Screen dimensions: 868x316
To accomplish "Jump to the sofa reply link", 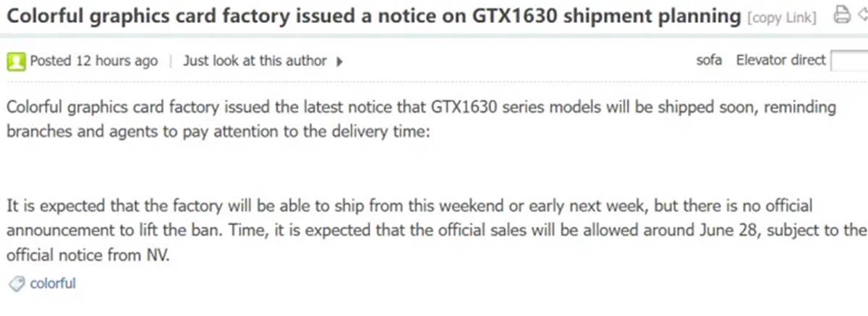I will click(709, 61).
